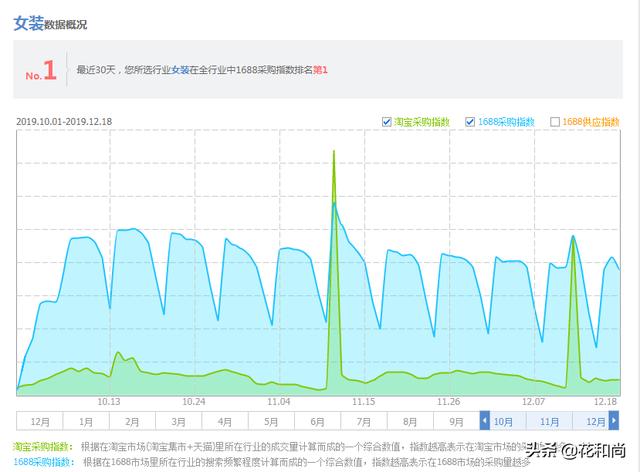
Task: Click the 女装 link in ranking banner
Action: tap(180, 70)
